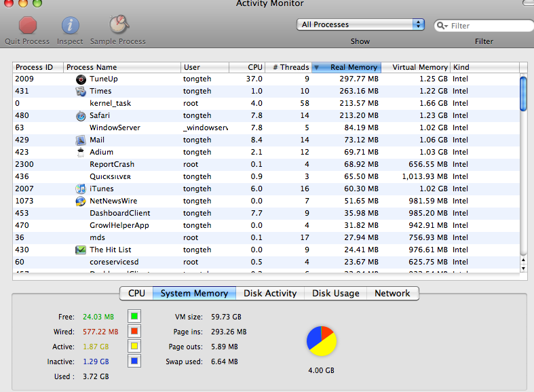Viewport: 534px width, 392px height.
Task: Sort by CPU column header
Action: click(x=247, y=67)
